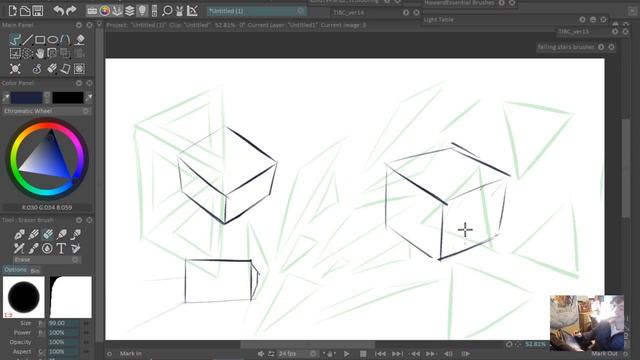640x360 pixels.
Task: Open the remote control panel icon
Action: tap(154, 11)
